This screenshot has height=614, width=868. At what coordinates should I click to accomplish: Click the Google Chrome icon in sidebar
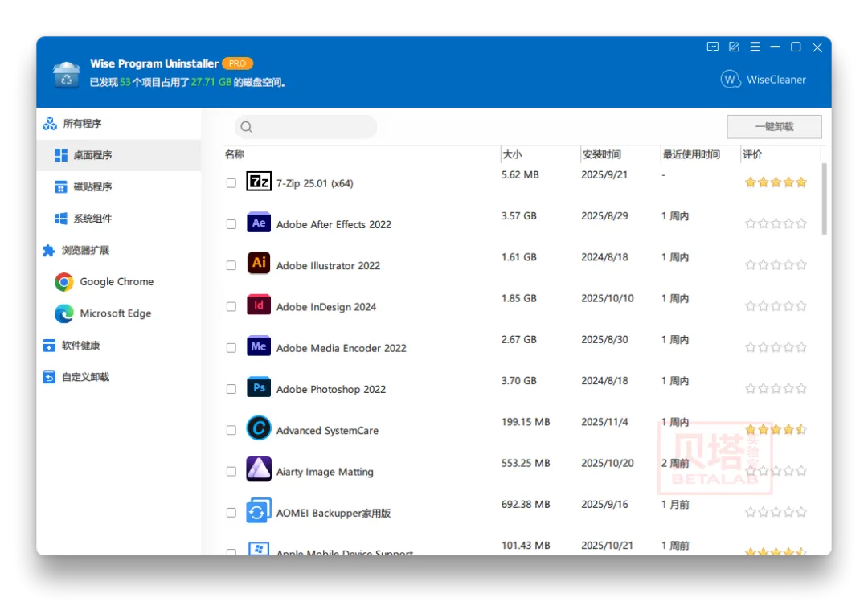point(64,282)
